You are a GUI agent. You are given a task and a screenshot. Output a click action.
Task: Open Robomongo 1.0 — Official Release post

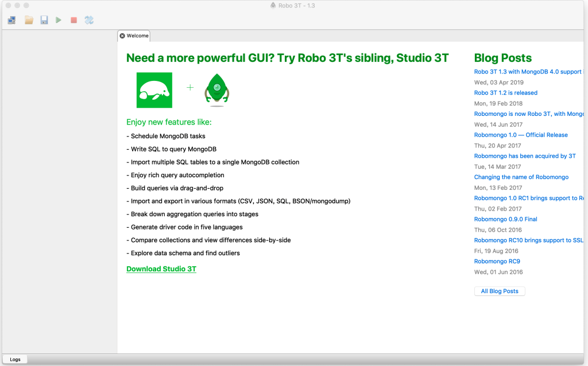[x=521, y=135]
